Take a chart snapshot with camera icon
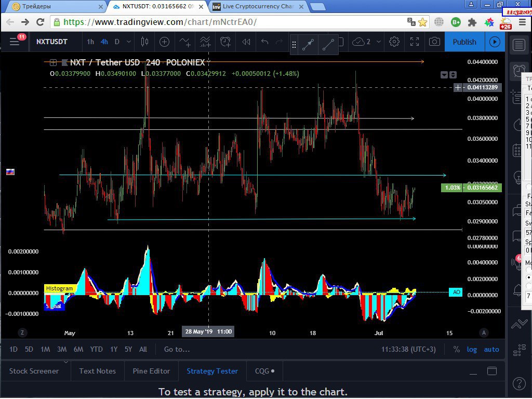 click(434, 42)
